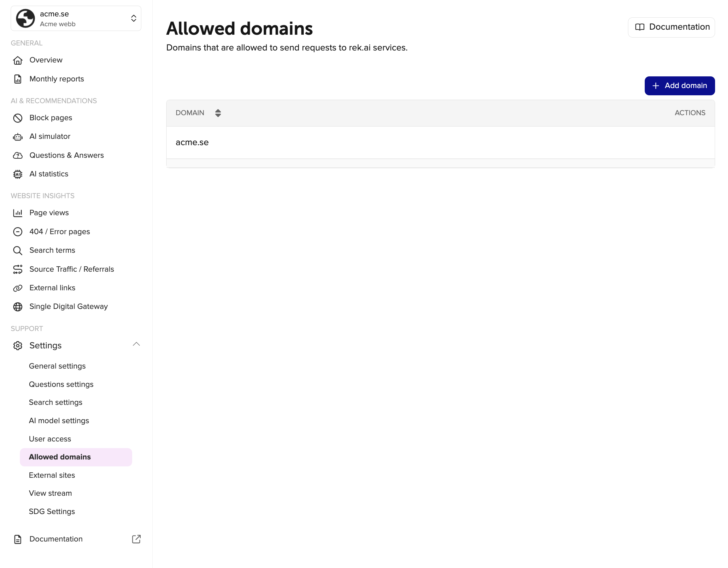This screenshot has height=568, width=728.
Task: Click the Monthly reports file icon
Action: 18,79
